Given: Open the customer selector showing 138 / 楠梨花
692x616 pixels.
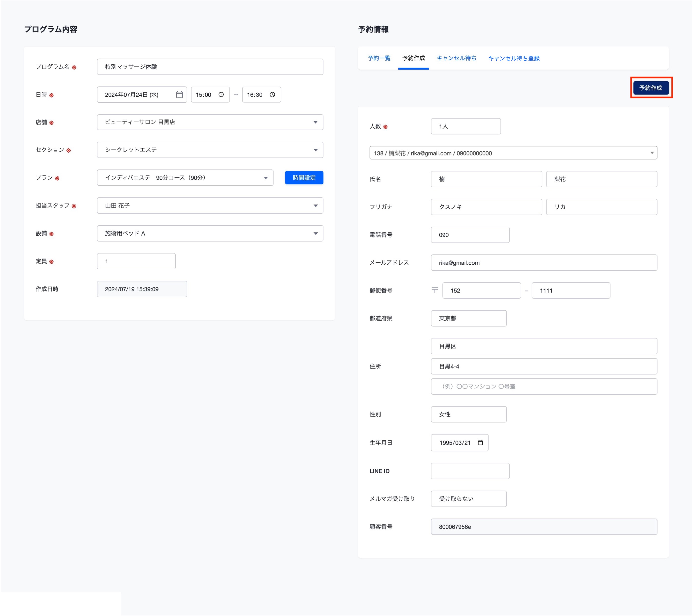Looking at the screenshot, I should 513,153.
